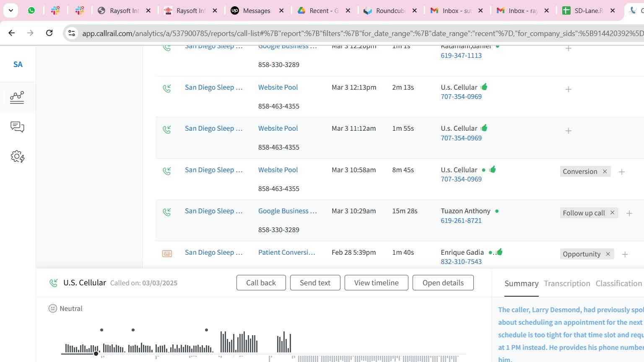
Task: Click call icon beside U.S. Cellular header
Action: click(54, 283)
